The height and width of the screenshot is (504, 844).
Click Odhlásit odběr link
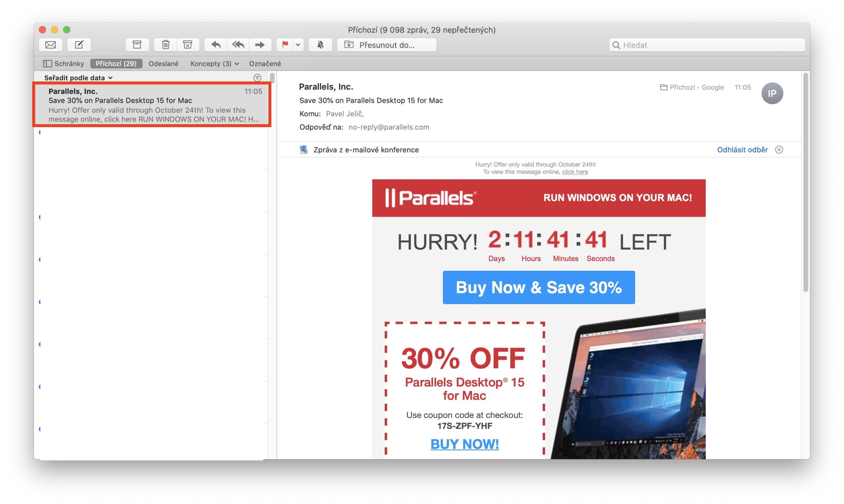point(742,150)
